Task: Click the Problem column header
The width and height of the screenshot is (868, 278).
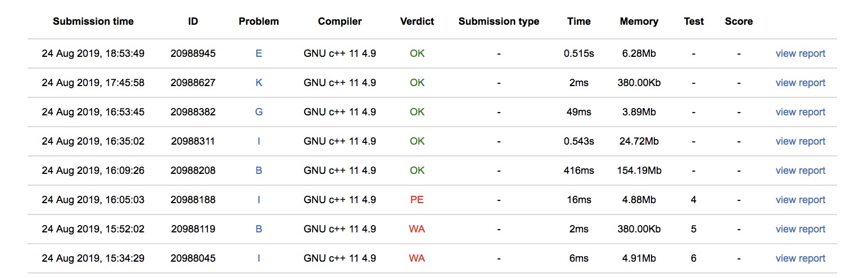Action: [259, 21]
